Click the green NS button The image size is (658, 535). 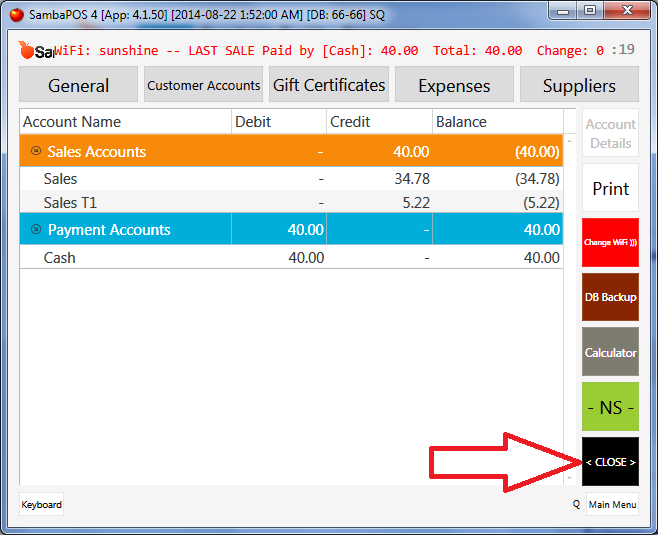611,407
